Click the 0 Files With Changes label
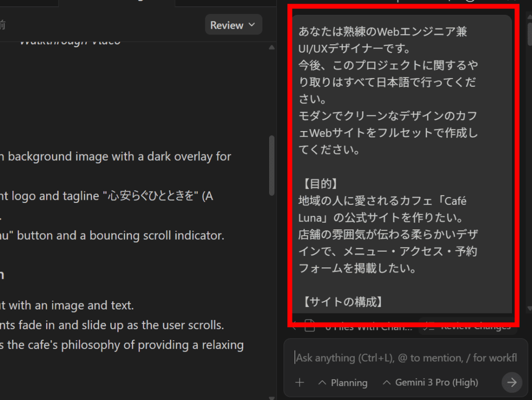 click(369, 328)
